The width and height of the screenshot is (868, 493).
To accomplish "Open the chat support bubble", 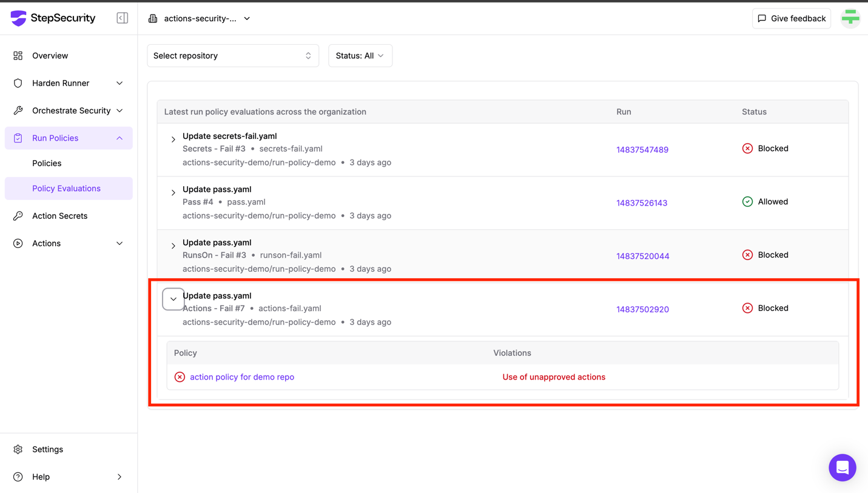I will coord(843,468).
